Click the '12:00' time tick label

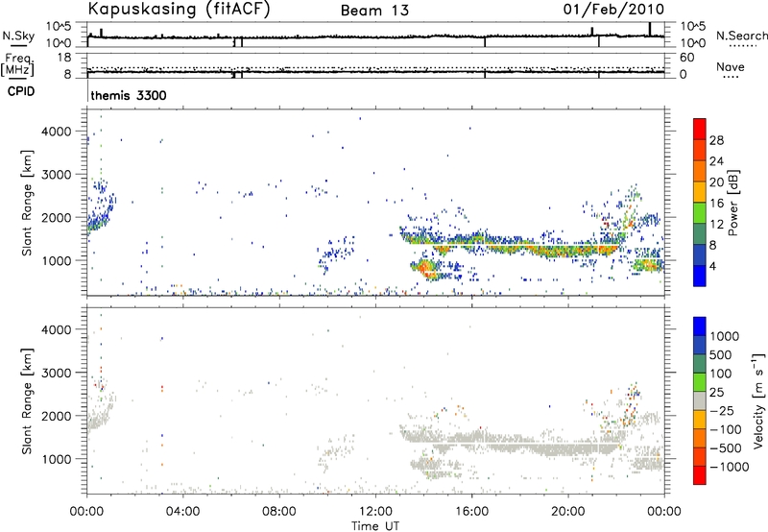[x=375, y=512]
